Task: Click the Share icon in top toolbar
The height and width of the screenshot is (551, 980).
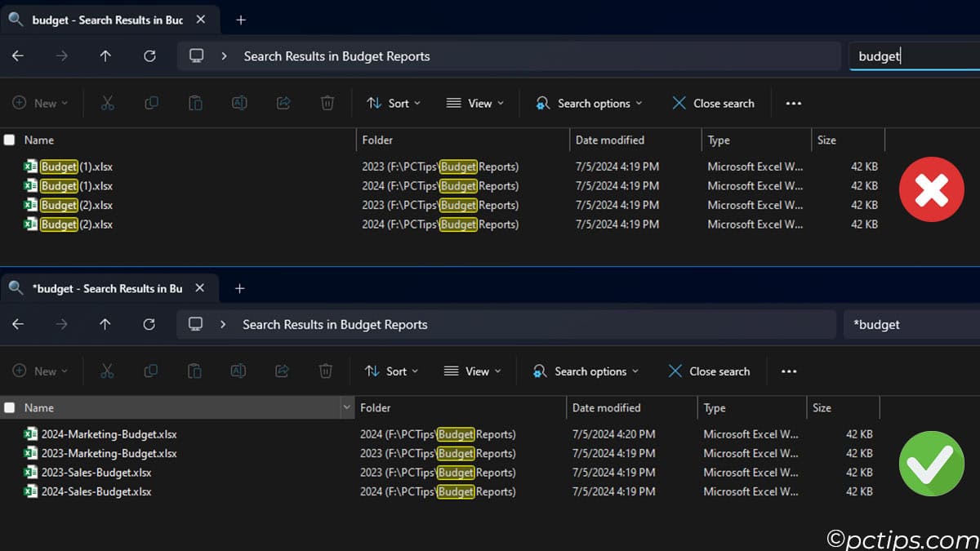Action: tap(282, 103)
